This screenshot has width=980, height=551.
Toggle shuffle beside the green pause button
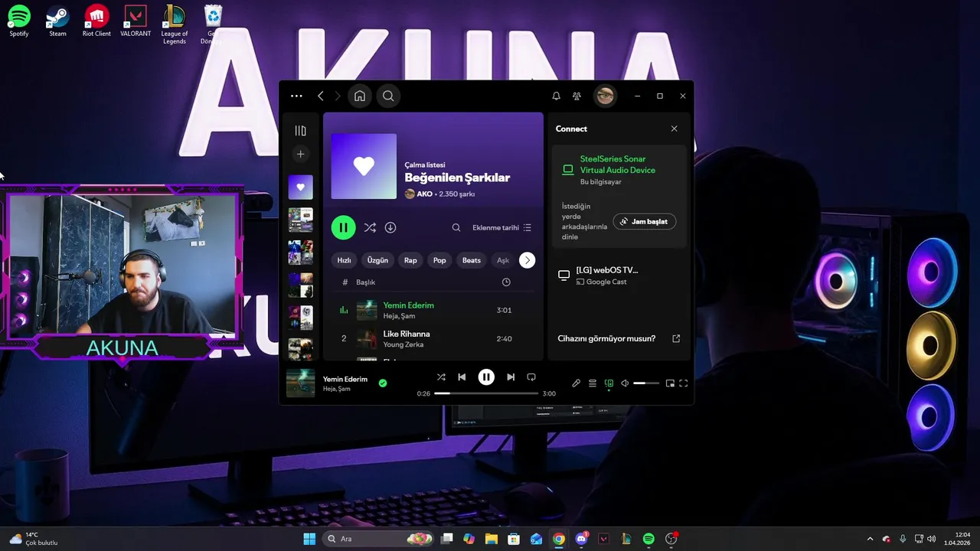pos(370,227)
